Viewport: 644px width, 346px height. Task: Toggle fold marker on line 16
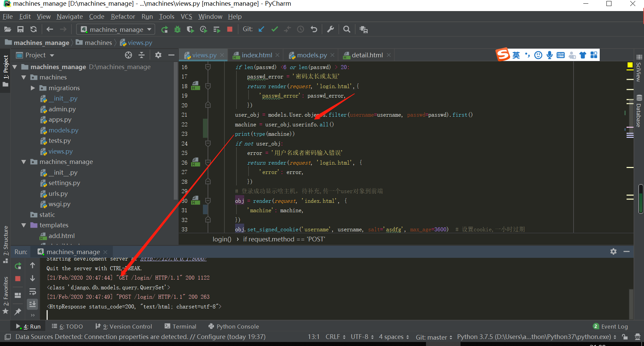coord(208,67)
